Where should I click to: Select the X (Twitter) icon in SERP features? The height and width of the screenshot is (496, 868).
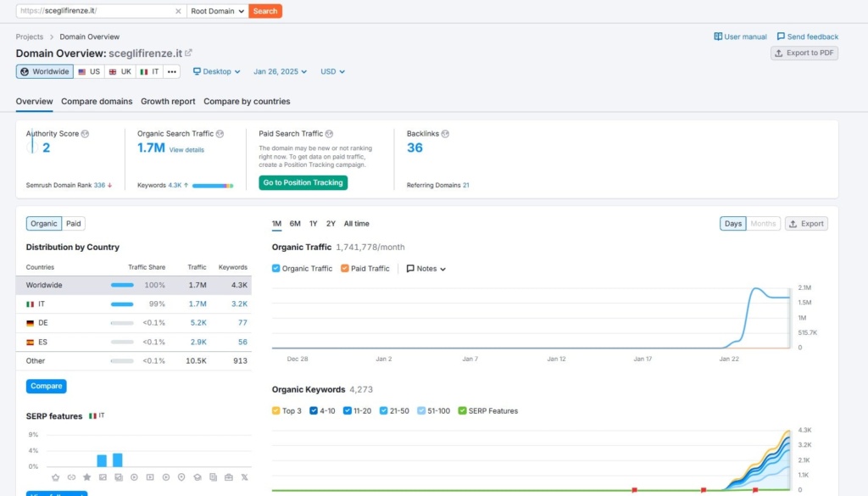pyautogui.click(x=245, y=477)
